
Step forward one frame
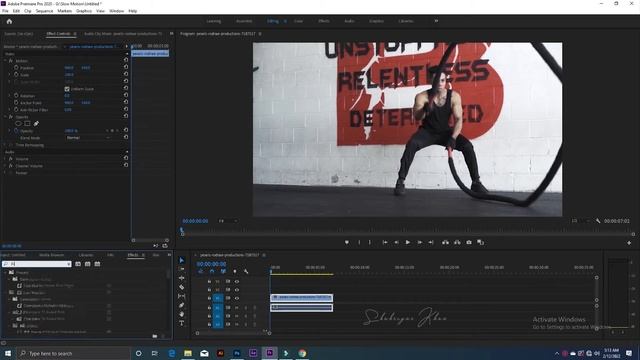coord(419,242)
